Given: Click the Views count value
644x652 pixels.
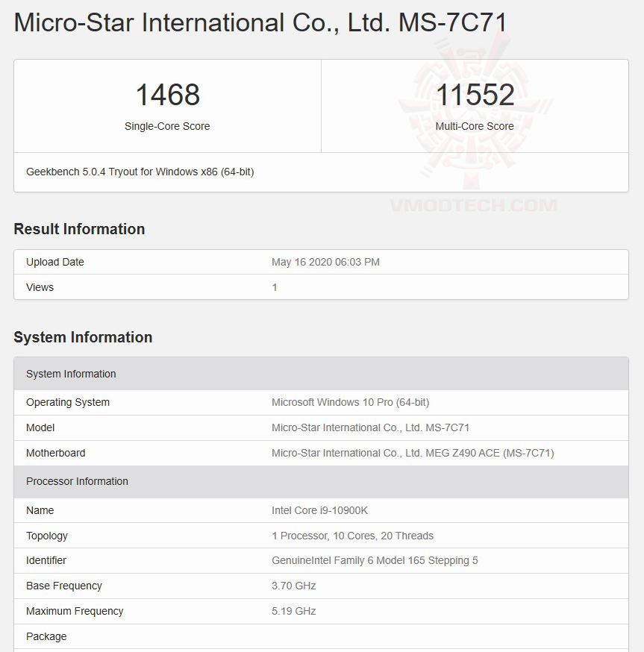Looking at the screenshot, I should pyautogui.click(x=275, y=287).
